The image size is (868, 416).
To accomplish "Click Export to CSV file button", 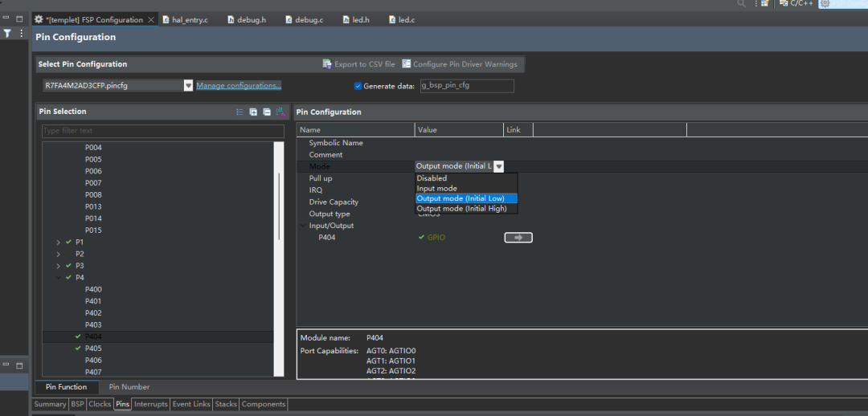I will tap(358, 64).
